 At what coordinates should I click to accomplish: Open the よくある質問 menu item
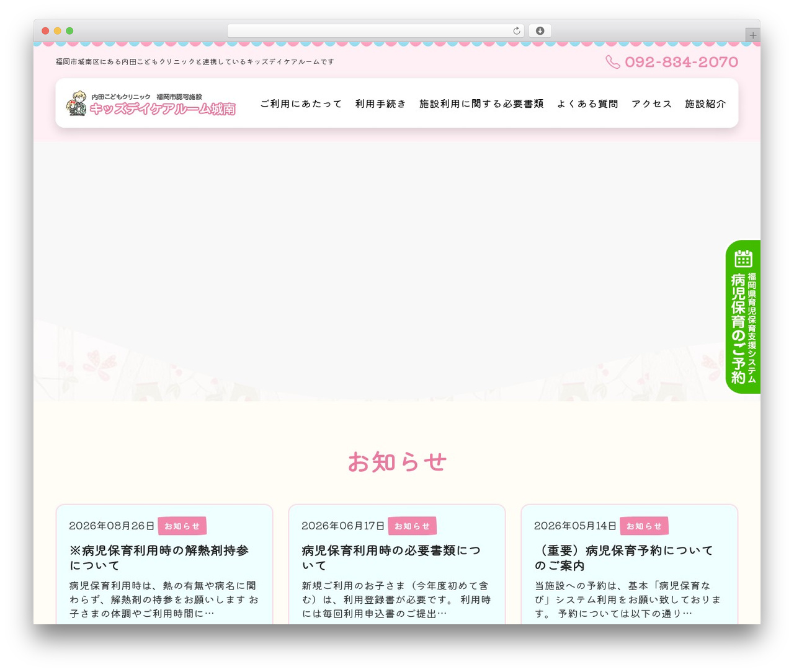pyautogui.click(x=587, y=104)
